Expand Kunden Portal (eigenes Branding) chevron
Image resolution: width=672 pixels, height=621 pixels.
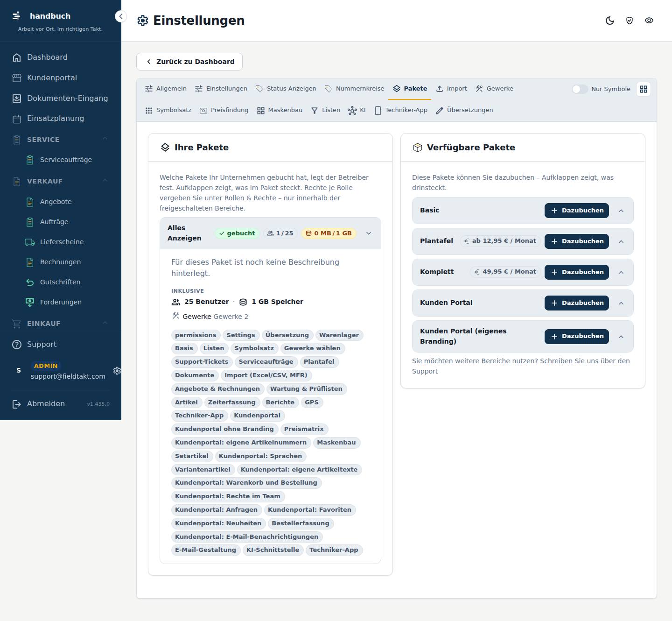pyautogui.click(x=621, y=337)
